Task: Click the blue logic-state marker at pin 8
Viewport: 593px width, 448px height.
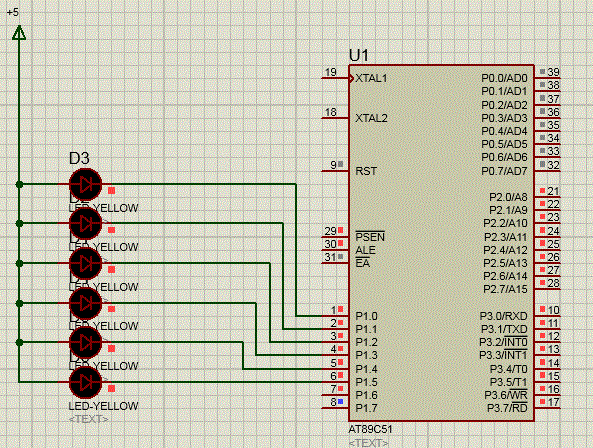Action: click(x=340, y=401)
